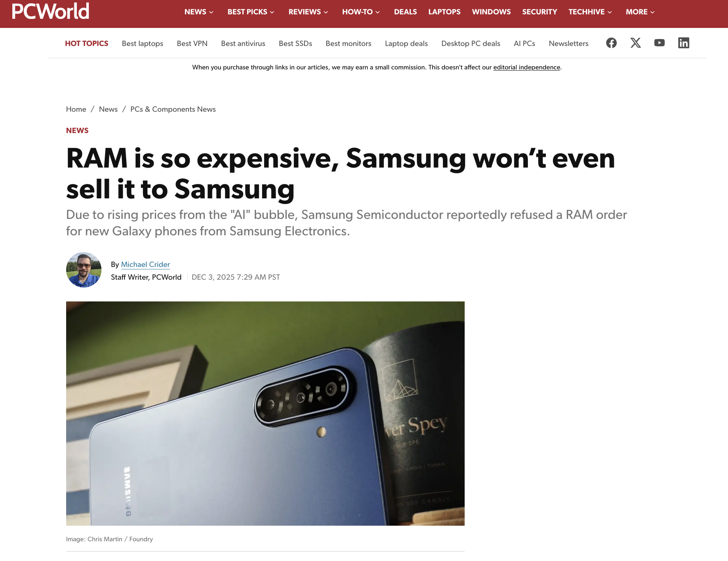The height and width of the screenshot is (561, 728).
Task: Open the X social icon
Action: 636,43
